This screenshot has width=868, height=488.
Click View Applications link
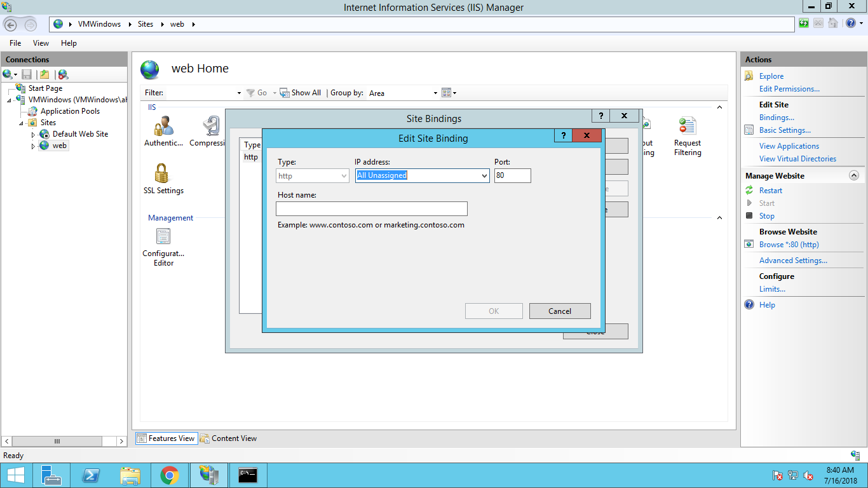point(789,146)
